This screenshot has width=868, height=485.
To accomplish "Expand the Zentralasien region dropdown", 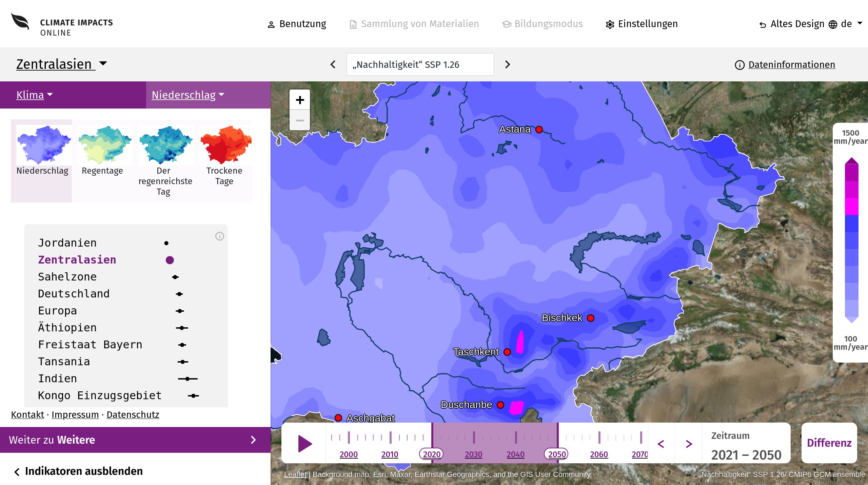I will point(62,64).
